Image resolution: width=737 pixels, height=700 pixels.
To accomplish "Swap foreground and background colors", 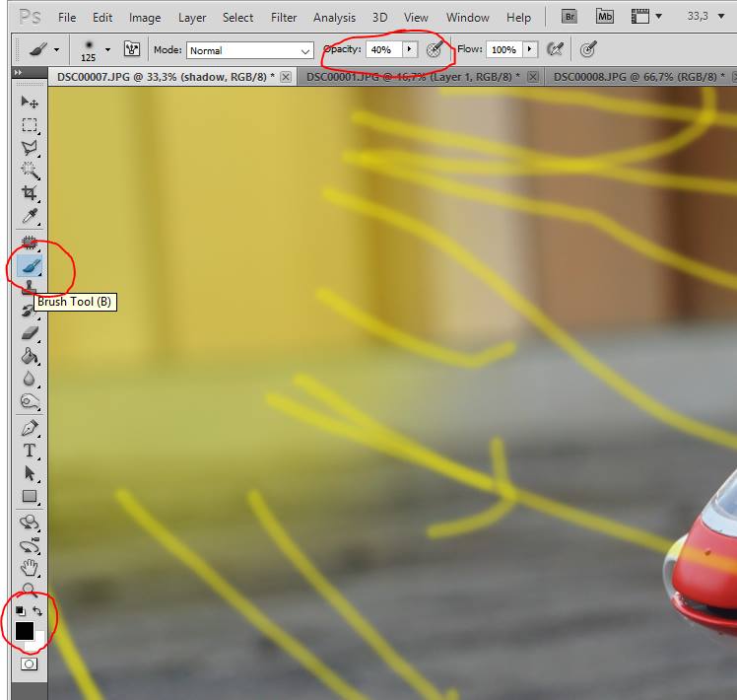I will pos(37,610).
